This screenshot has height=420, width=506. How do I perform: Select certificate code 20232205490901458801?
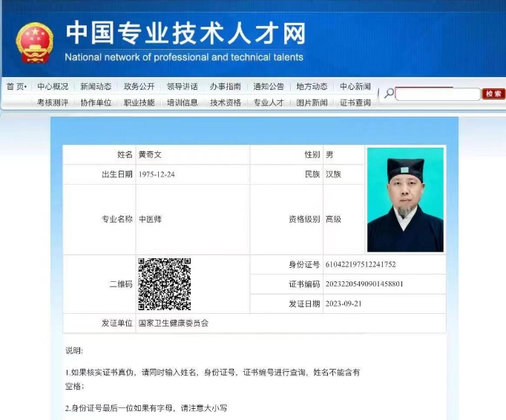(x=364, y=284)
